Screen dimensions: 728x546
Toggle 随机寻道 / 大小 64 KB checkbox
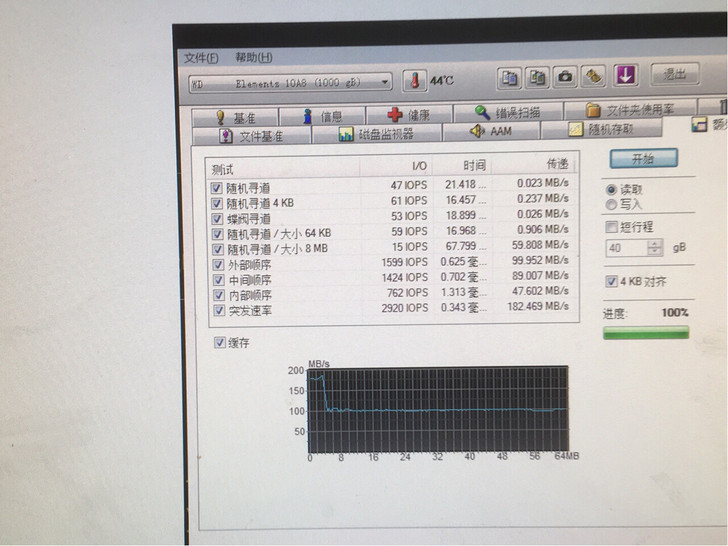tap(217, 234)
